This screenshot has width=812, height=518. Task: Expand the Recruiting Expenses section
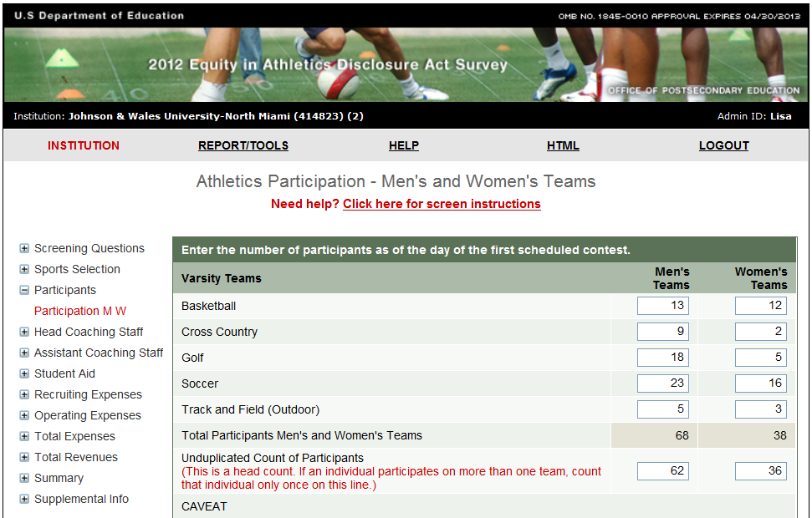coord(24,394)
